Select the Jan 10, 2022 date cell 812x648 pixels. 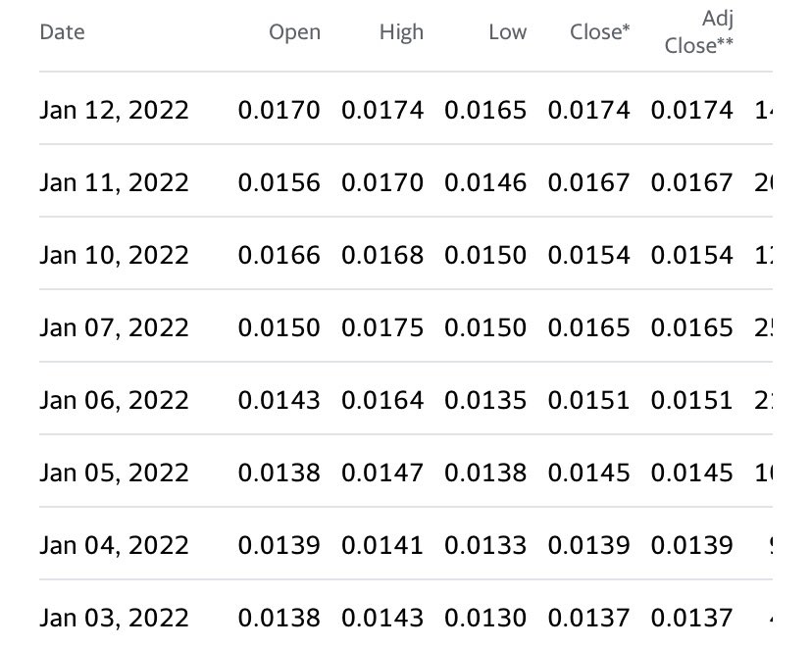click(x=115, y=255)
